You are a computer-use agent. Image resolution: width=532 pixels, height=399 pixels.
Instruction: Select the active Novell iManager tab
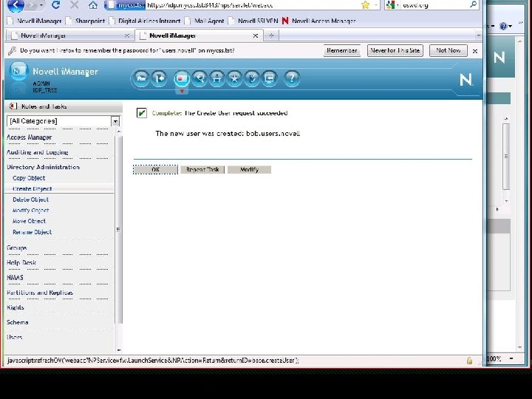tap(199, 35)
